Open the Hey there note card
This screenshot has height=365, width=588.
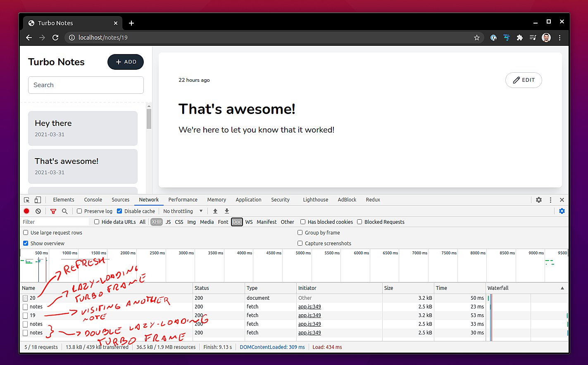pos(83,128)
